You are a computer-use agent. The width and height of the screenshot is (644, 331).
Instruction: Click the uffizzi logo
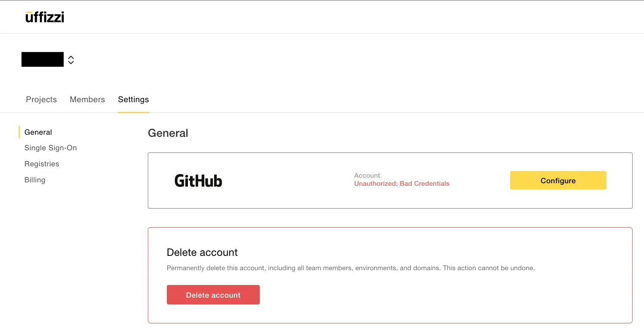[44, 16]
